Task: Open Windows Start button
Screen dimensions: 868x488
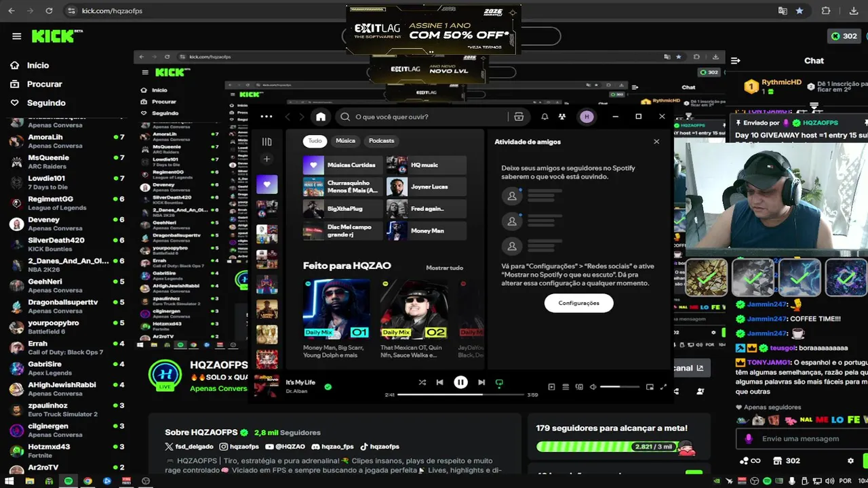Action: (x=10, y=481)
